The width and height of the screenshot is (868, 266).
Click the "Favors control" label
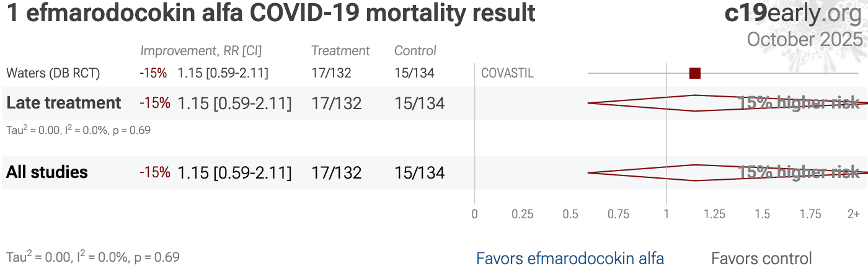(761, 258)
